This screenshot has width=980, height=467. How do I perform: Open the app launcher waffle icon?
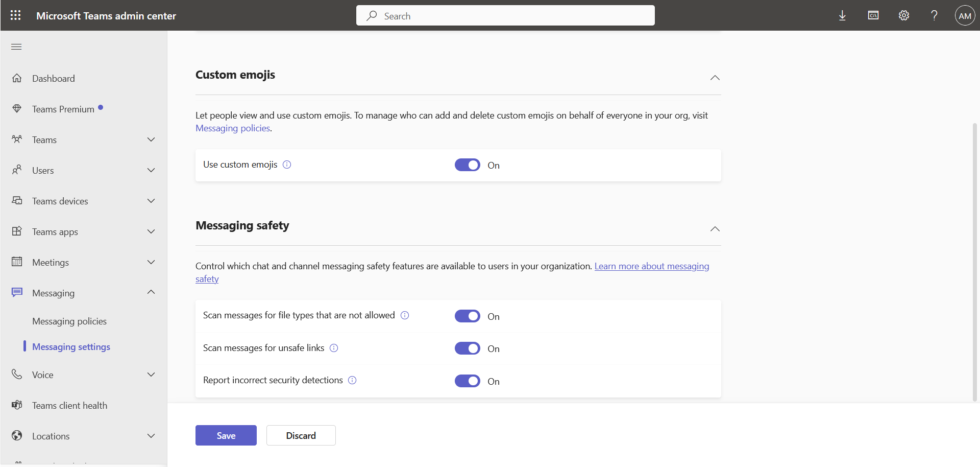pyautogui.click(x=16, y=15)
